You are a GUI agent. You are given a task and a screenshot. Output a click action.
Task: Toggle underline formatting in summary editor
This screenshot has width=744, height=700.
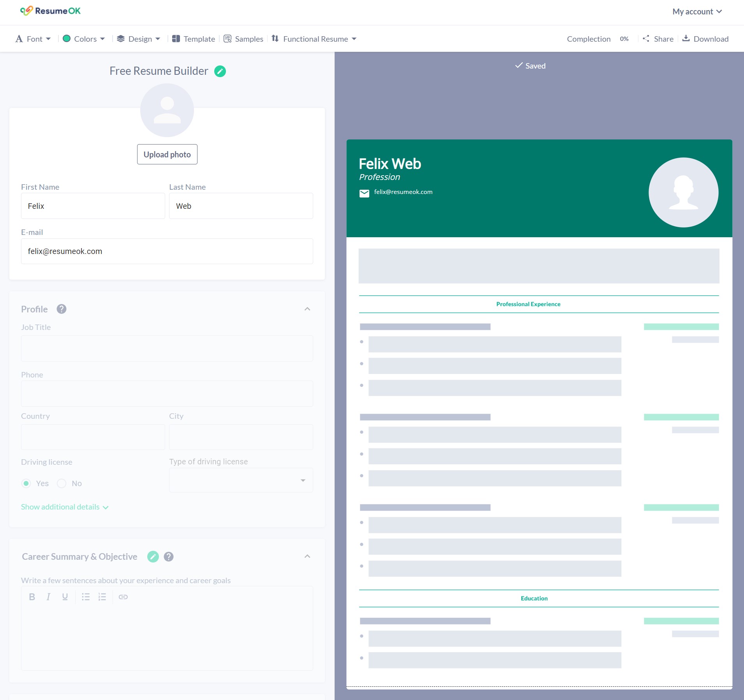[x=65, y=597]
